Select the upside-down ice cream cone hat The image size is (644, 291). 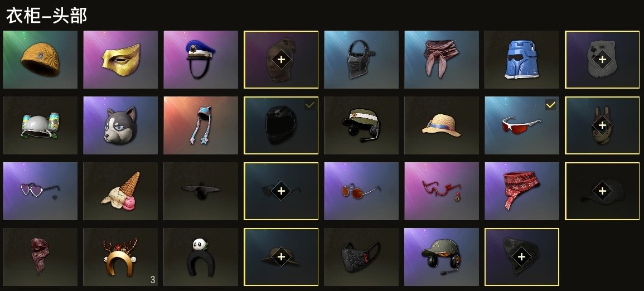120,191
